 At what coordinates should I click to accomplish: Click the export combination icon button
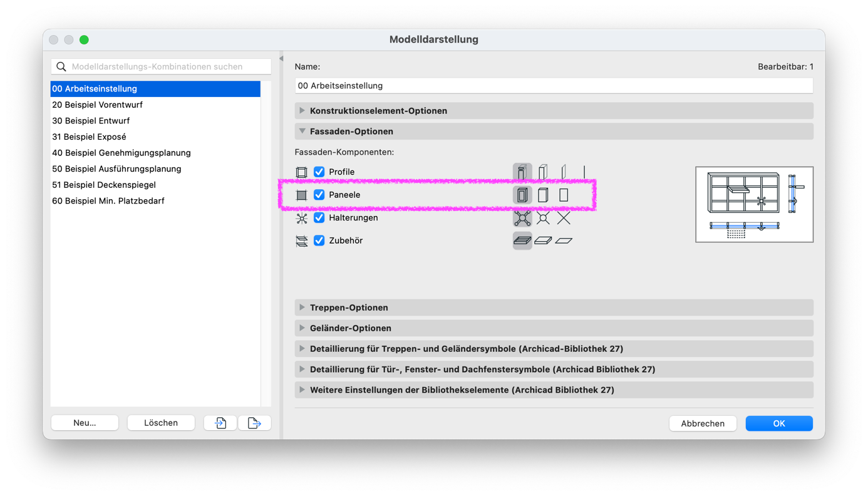click(254, 423)
